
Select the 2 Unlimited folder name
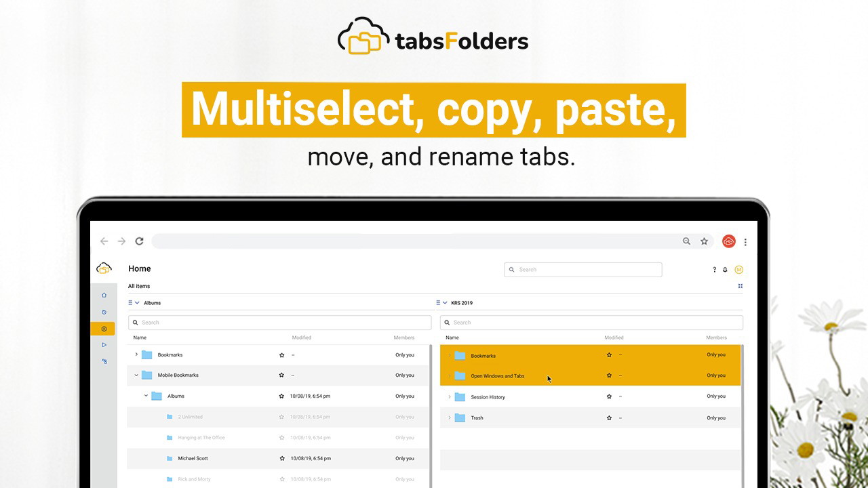190,417
